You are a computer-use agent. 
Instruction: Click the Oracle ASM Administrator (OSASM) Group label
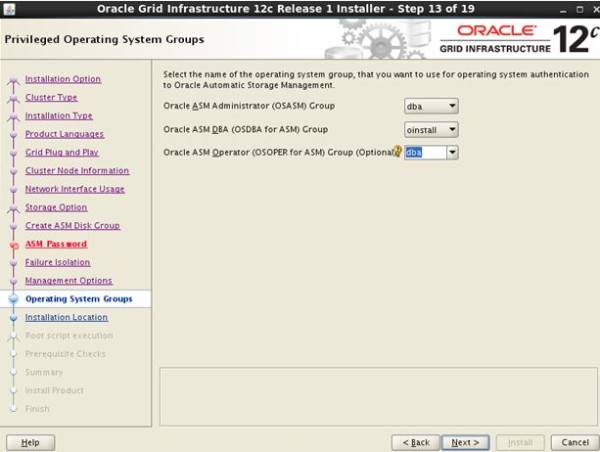pos(249,106)
